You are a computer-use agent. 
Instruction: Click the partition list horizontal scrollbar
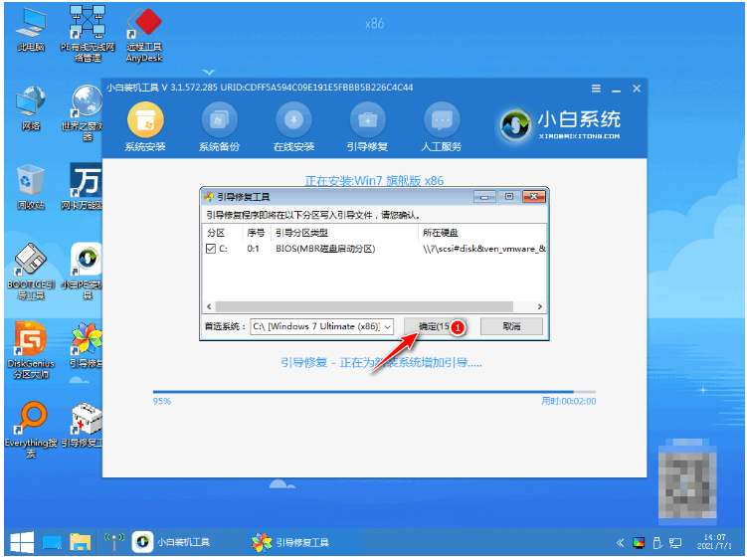point(368,307)
